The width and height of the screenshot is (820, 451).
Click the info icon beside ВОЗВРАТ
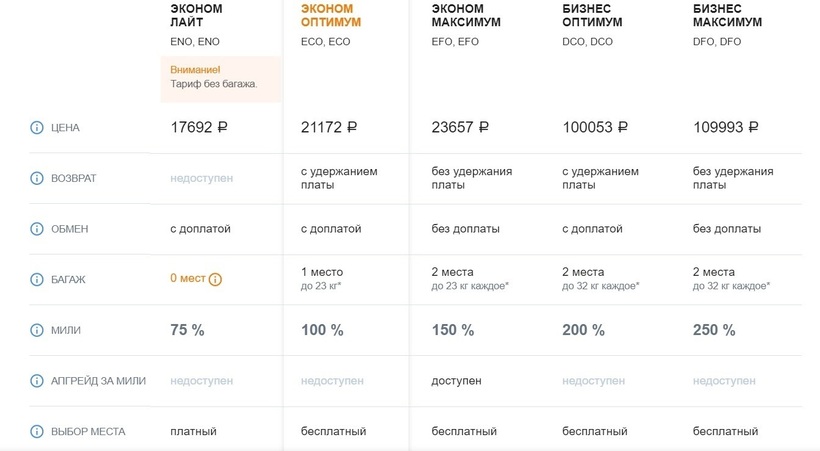click(37, 179)
